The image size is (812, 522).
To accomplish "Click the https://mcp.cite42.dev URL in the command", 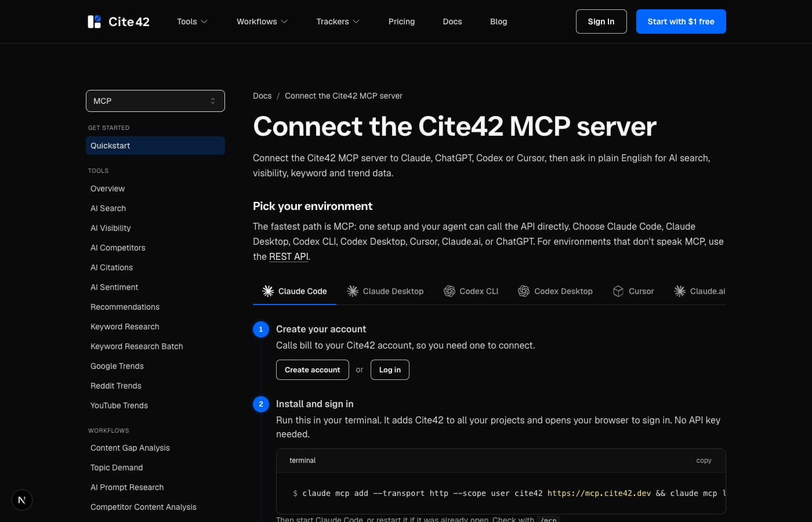I will click(599, 493).
